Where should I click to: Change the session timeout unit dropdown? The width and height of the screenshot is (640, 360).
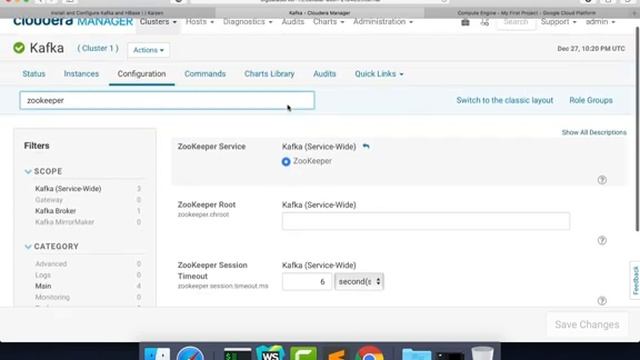tap(359, 282)
